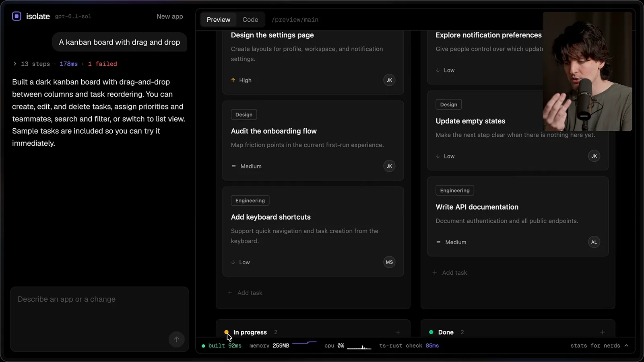Open the Add keyboard shortcuts card title
Viewport: 644px width, 362px height.
point(271,217)
